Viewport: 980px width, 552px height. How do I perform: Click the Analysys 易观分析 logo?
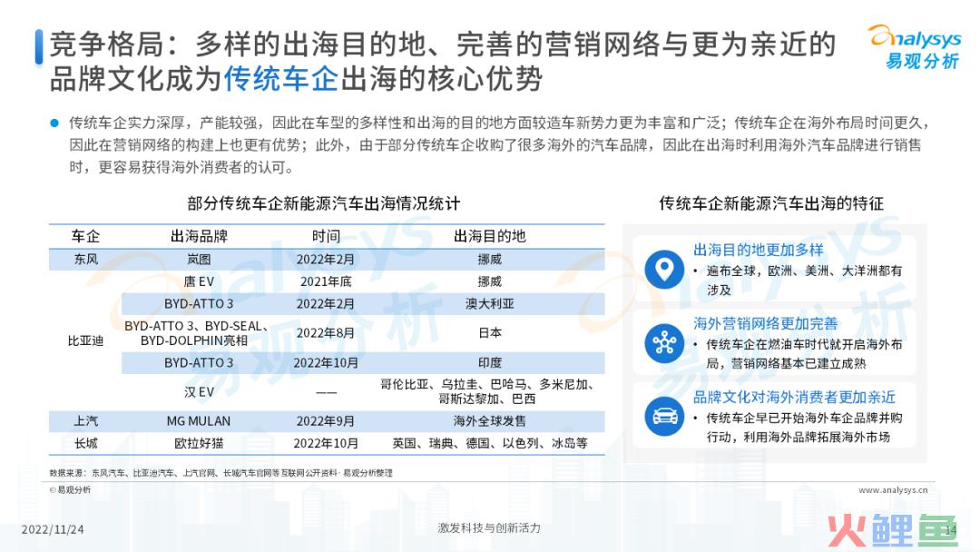(915, 47)
